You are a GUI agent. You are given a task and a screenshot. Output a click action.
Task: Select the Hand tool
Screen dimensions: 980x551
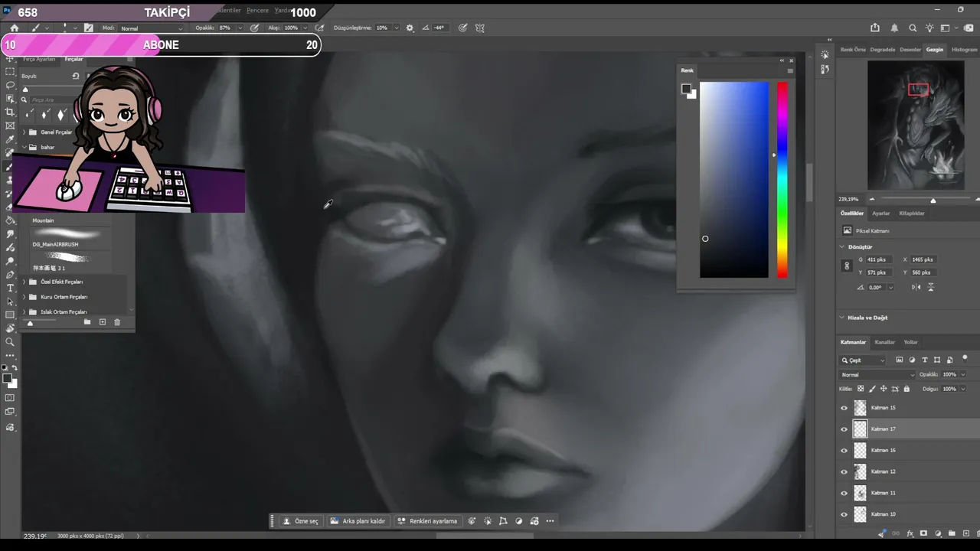[x=10, y=328]
